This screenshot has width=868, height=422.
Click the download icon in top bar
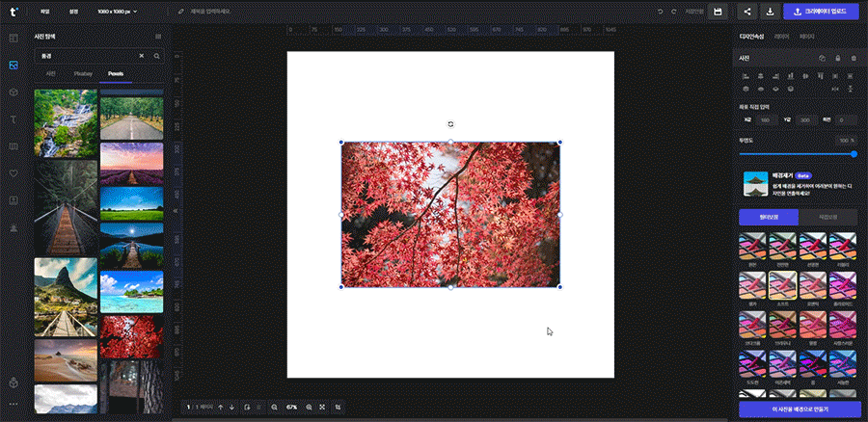770,12
